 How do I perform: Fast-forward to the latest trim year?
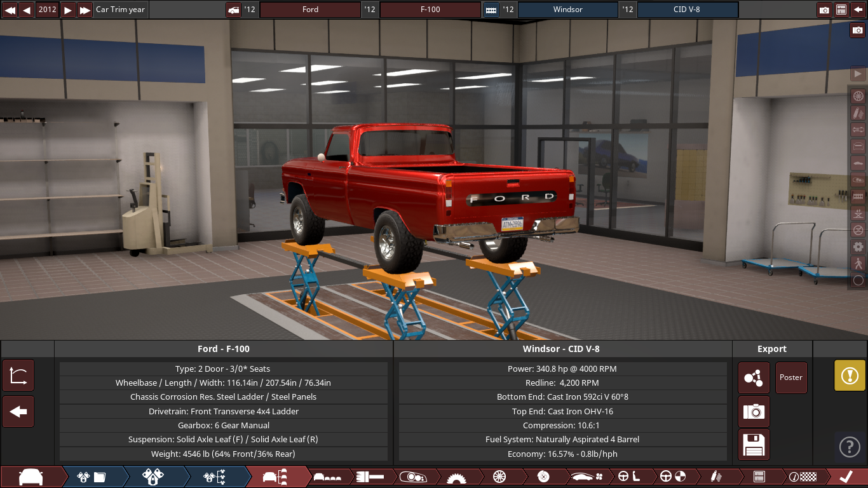(85, 10)
